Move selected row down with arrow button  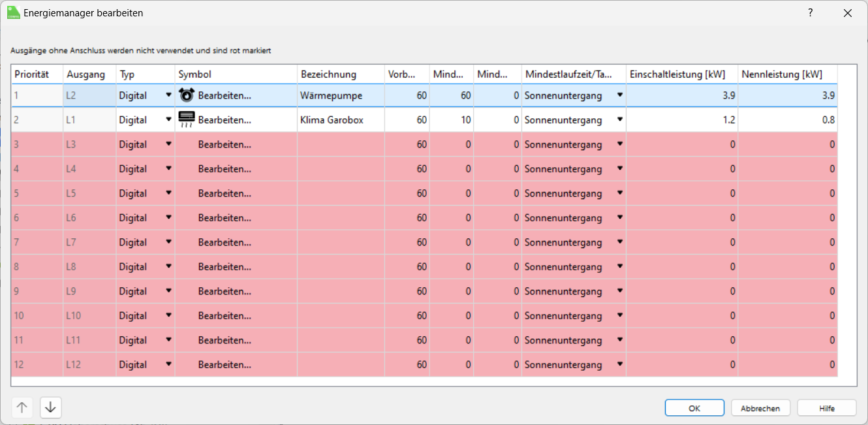point(51,407)
